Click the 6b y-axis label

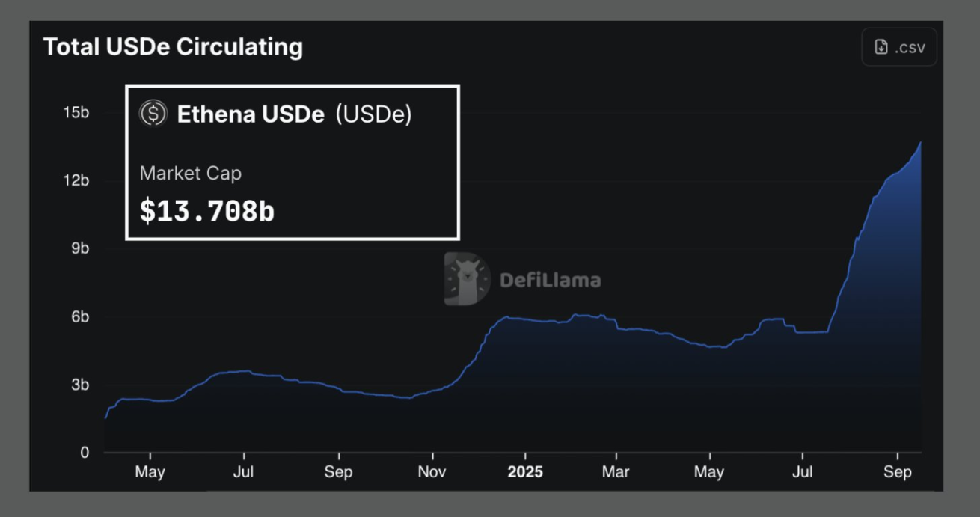(80, 317)
